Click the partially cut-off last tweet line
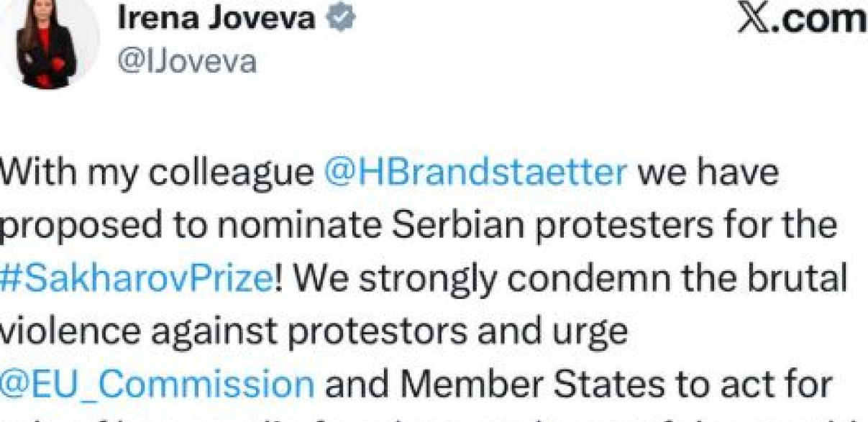This screenshot has width=868, height=422. pos(431,417)
